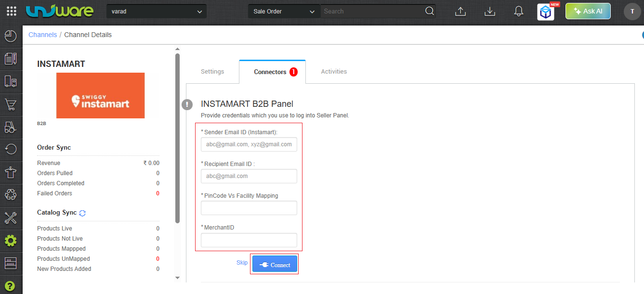Open the products t-shirt sidebar icon
The height and width of the screenshot is (294, 644).
11,172
